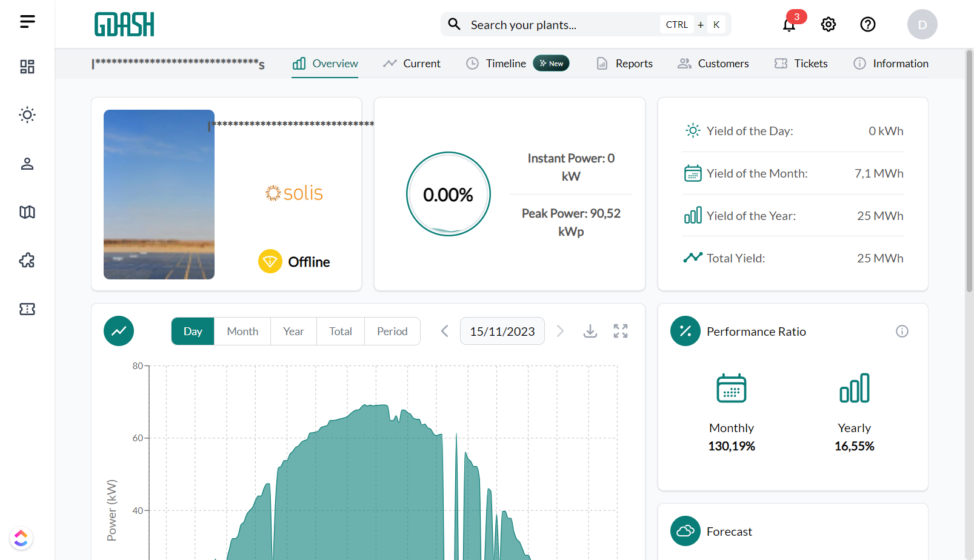Switch to Current tab

coord(412,64)
